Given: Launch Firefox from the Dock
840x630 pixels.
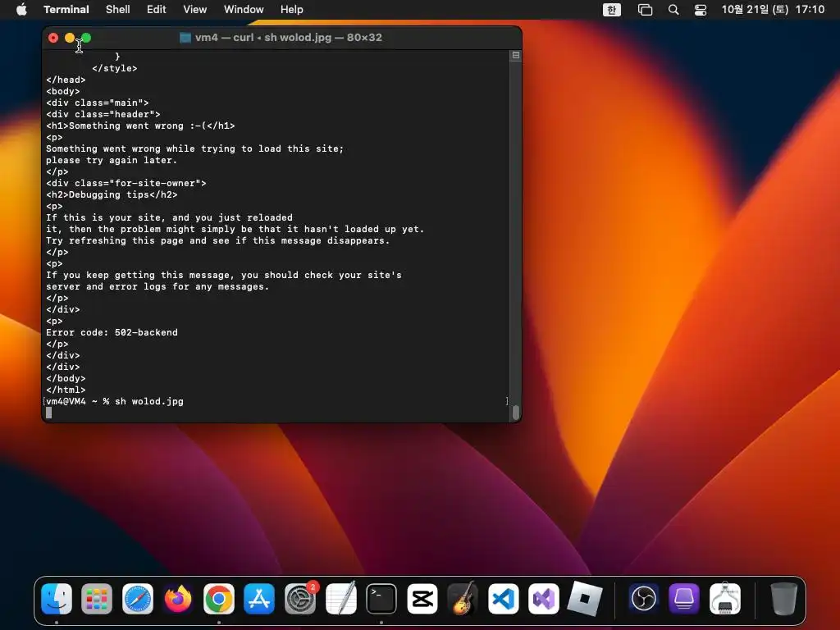Looking at the screenshot, I should (178, 598).
